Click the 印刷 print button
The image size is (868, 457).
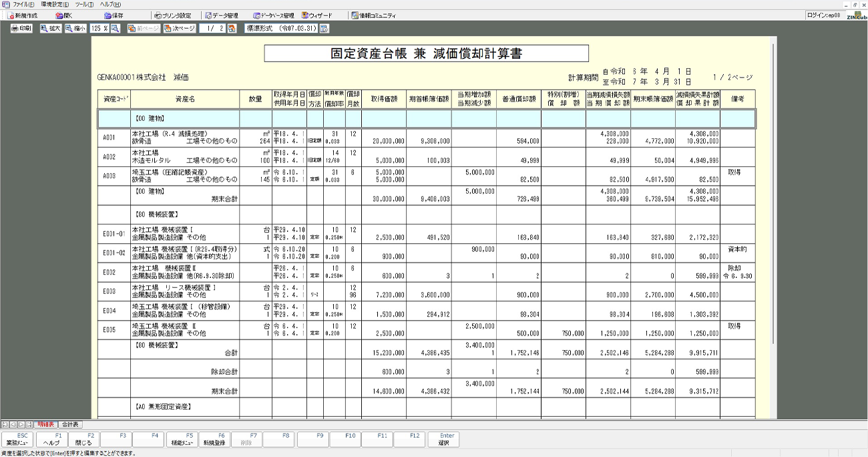(x=21, y=29)
